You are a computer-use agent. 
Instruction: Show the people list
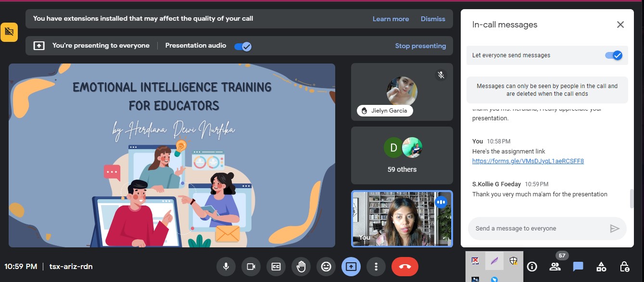555,267
